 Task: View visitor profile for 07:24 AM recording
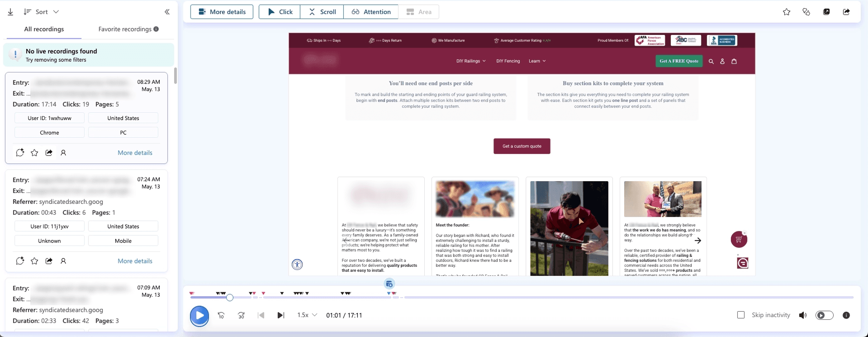point(63,261)
